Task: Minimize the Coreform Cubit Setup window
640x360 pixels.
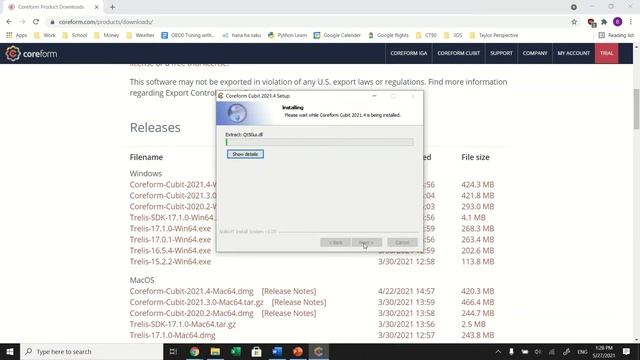Action: pyautogui.click(x=374, y=96)
